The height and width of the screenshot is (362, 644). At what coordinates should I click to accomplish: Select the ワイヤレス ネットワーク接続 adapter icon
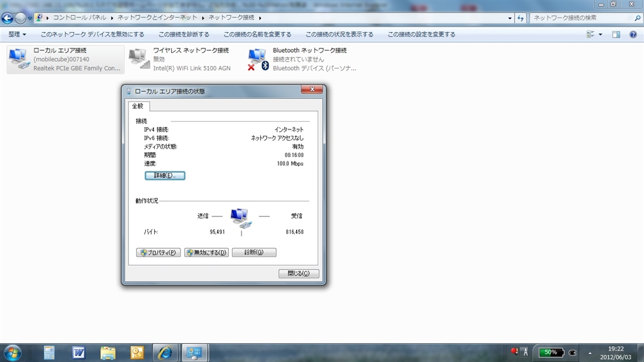point(139,58)
